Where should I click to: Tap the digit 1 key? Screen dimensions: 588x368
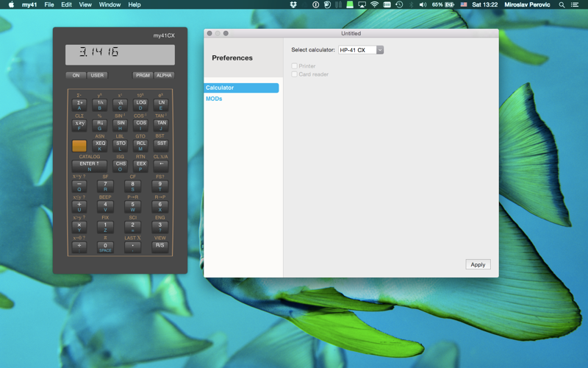click(105, 227)
